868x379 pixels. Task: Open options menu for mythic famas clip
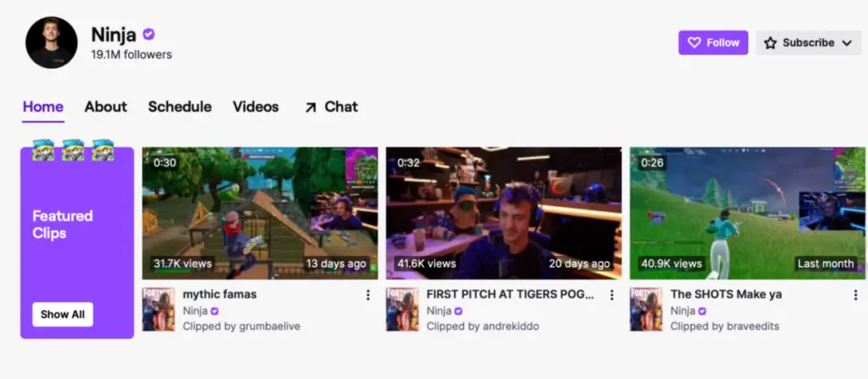tap(368, 295)
